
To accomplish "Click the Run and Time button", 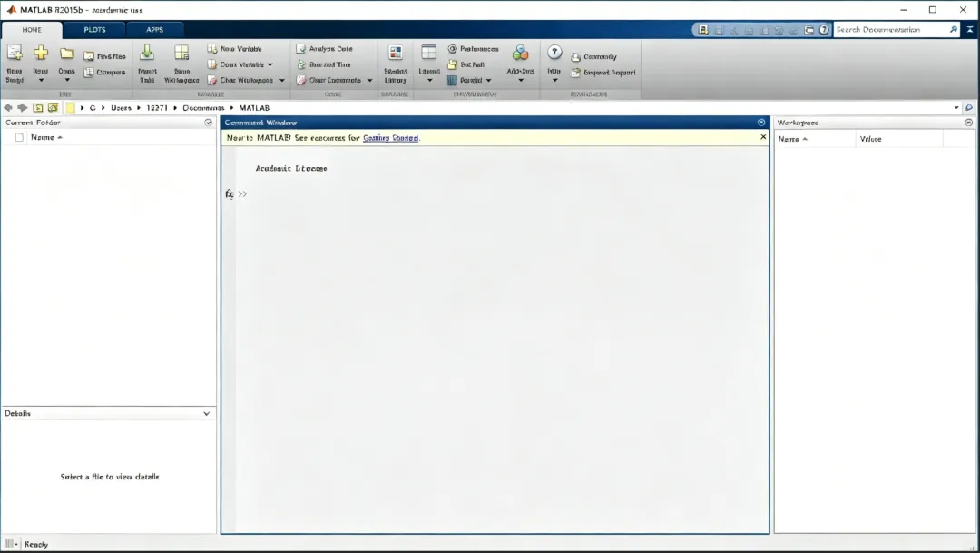I will pyautogui.click(x=323, y=64).
